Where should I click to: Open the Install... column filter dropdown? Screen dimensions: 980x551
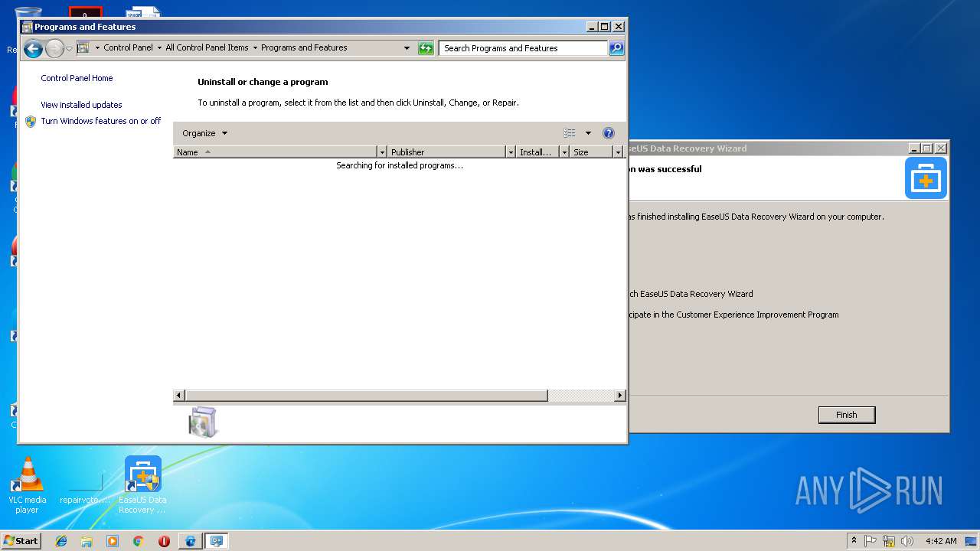[x=564, y=152]
